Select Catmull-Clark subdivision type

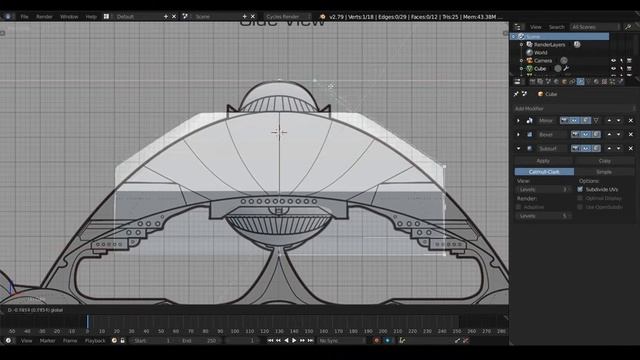pyautogui.click(x=544, y=172)
